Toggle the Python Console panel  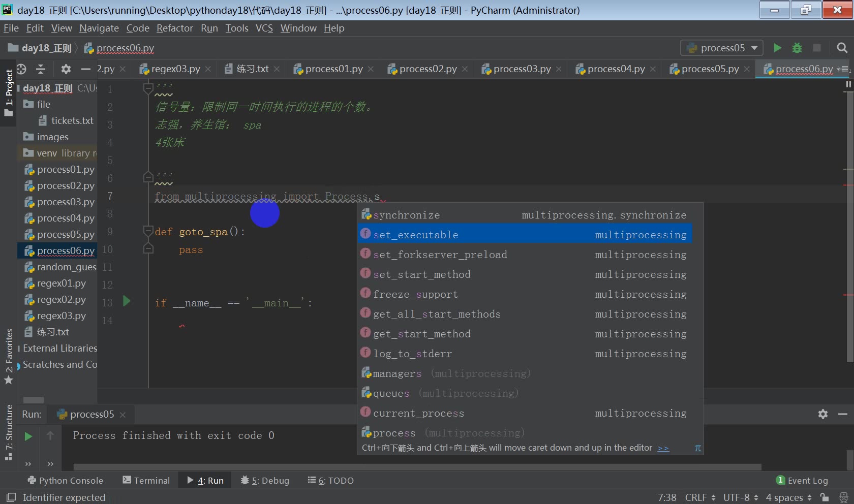pos(65,480)
